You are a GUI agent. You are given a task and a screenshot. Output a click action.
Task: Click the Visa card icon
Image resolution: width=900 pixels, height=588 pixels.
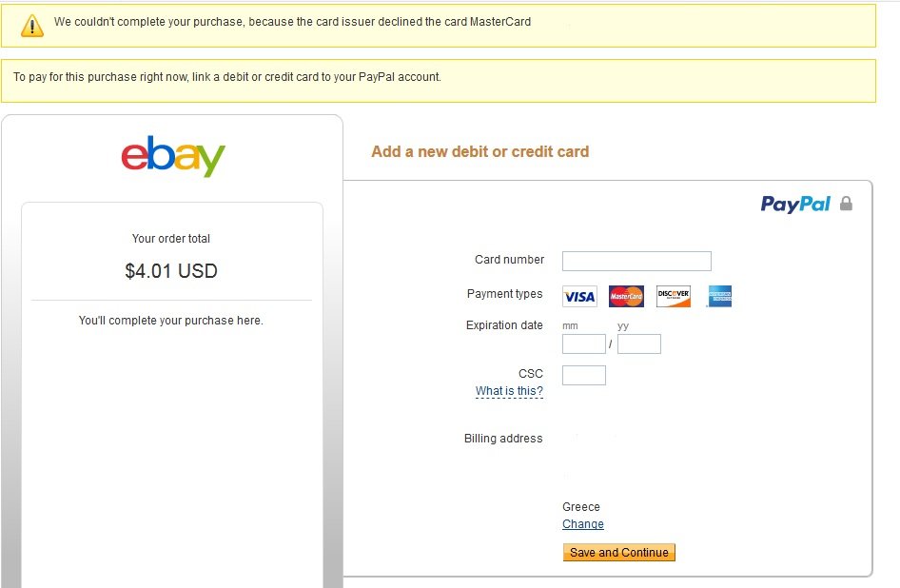(x=579, y=296)
